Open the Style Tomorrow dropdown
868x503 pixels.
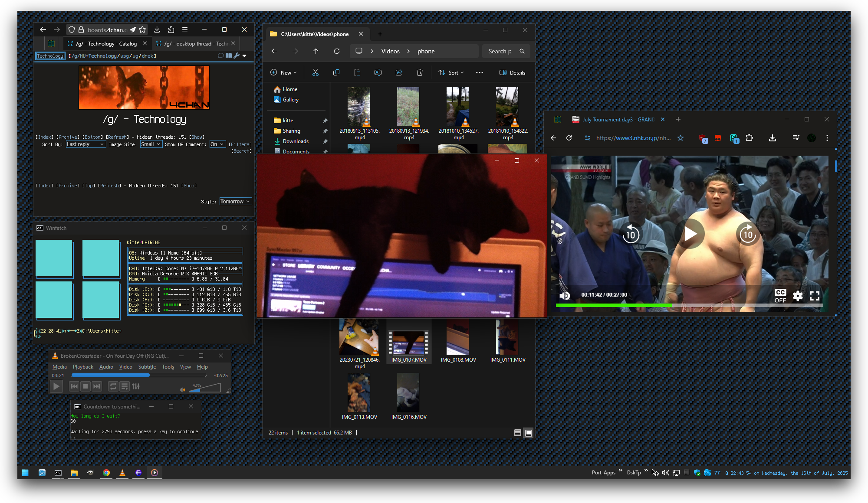(x=235, y=201)
